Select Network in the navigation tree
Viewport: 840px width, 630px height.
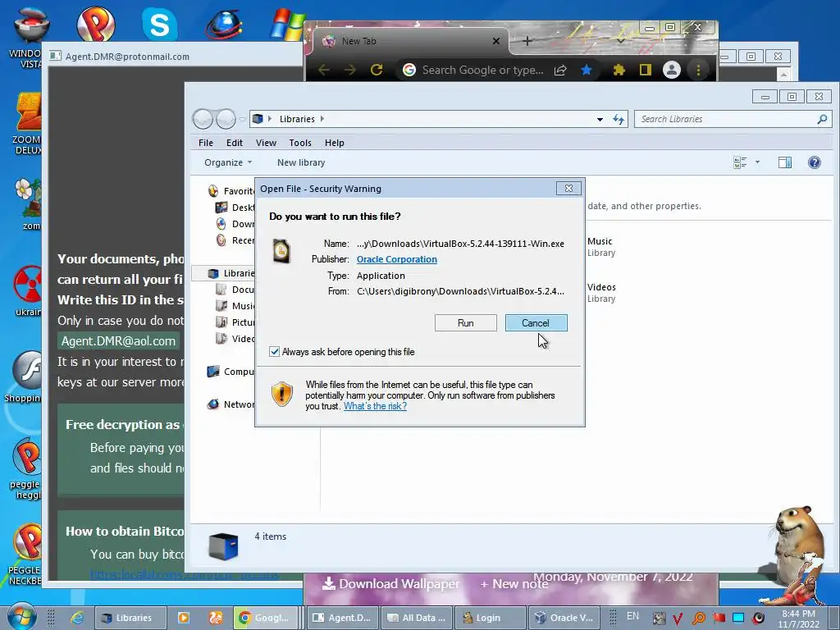[231, 404]
